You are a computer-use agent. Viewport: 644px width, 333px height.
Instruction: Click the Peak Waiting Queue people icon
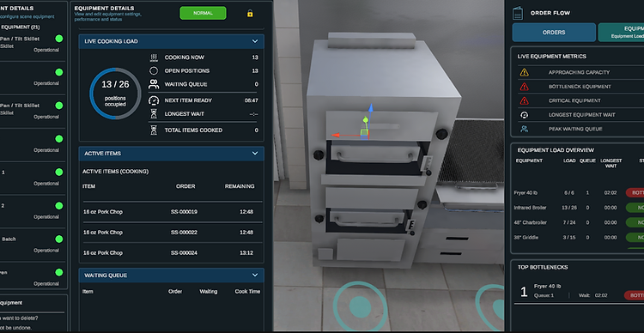tap(524, 129)
